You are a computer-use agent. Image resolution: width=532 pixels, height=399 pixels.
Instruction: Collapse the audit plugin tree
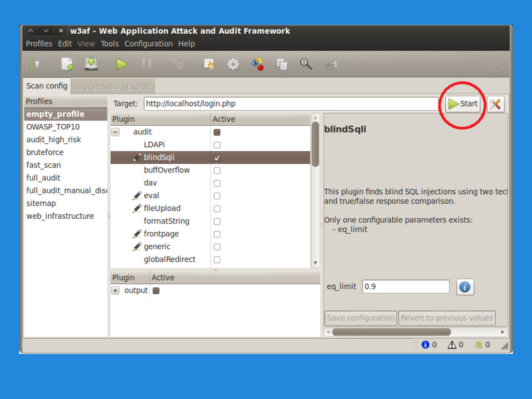point(116,132)
